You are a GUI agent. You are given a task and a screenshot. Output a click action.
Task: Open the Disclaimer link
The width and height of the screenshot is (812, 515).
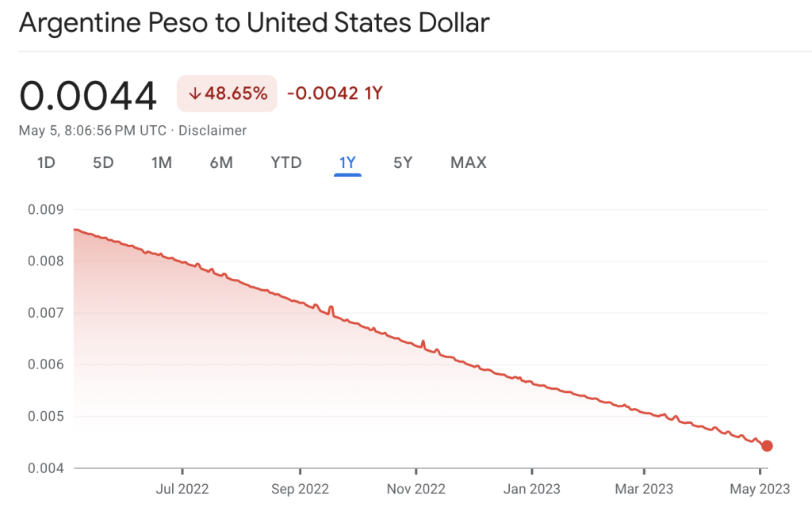(213, 131)
